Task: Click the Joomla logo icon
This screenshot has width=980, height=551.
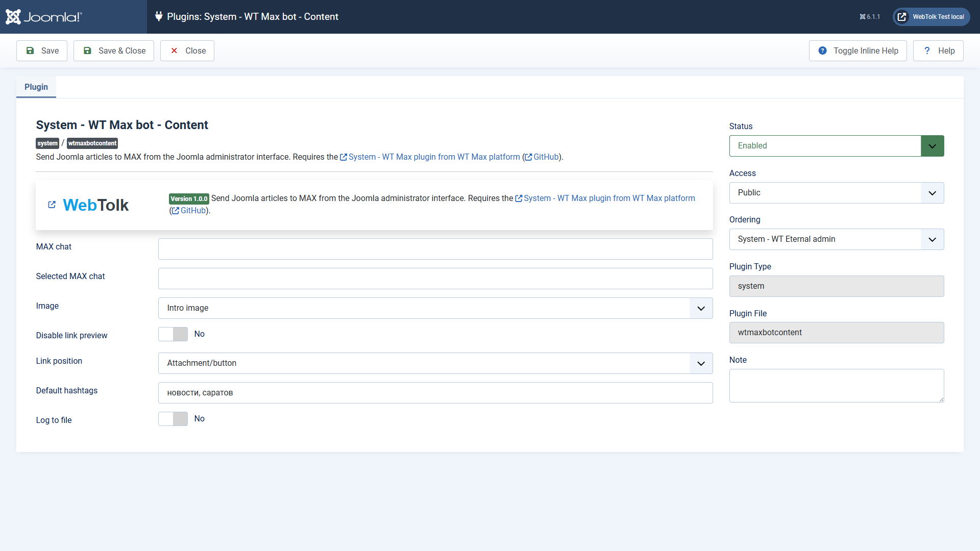Action: click(x=13, y=17)
